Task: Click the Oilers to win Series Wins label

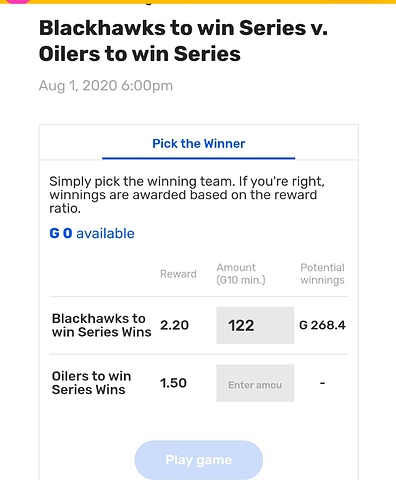Action: tap(91, 383)
